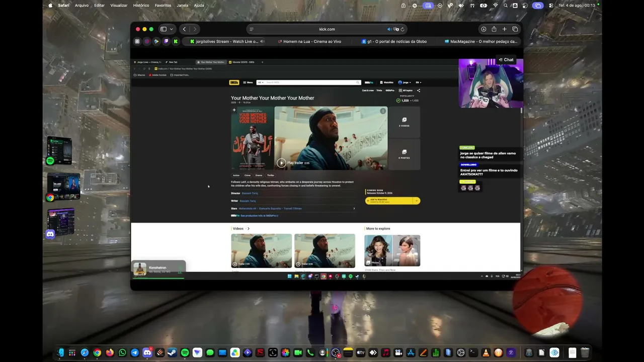The image size is (644, 362).
Task: Open the Favoritos menu
Action: [x=163, y=6]
